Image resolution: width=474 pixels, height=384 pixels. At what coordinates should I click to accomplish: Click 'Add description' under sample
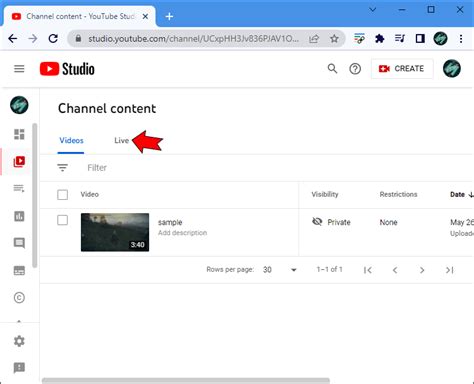(182, 233)
